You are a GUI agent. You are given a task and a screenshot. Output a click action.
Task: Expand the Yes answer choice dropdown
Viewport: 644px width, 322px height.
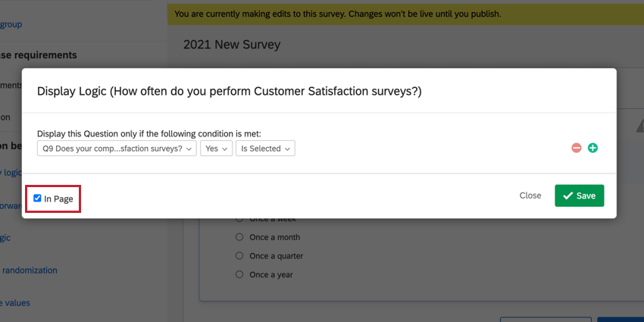pyautogui.click(x=215, y=148)
